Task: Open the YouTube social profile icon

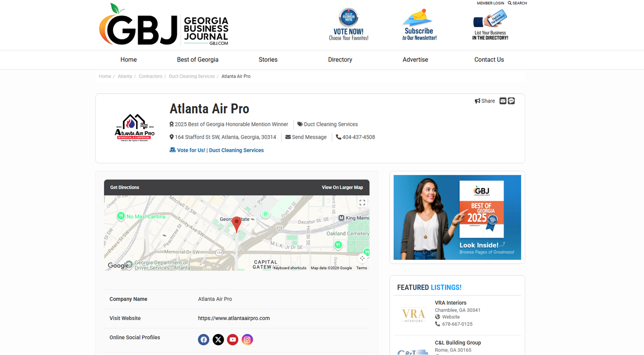Action: 233,340
